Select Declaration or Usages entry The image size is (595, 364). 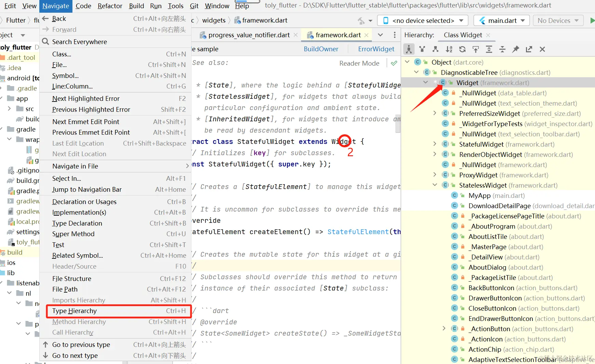[x=116, y=202]
